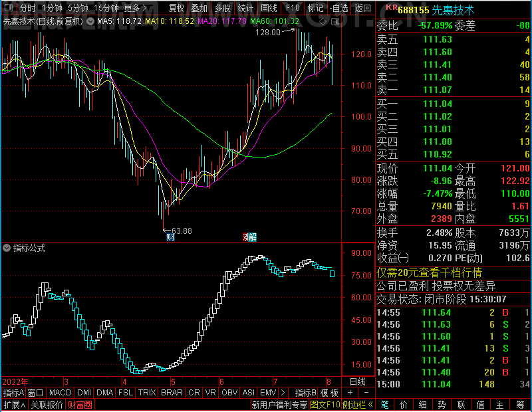Open the 指标公式 indicator dropdown
Viewport: 532px width, 412px height.
tap(7, 248)
